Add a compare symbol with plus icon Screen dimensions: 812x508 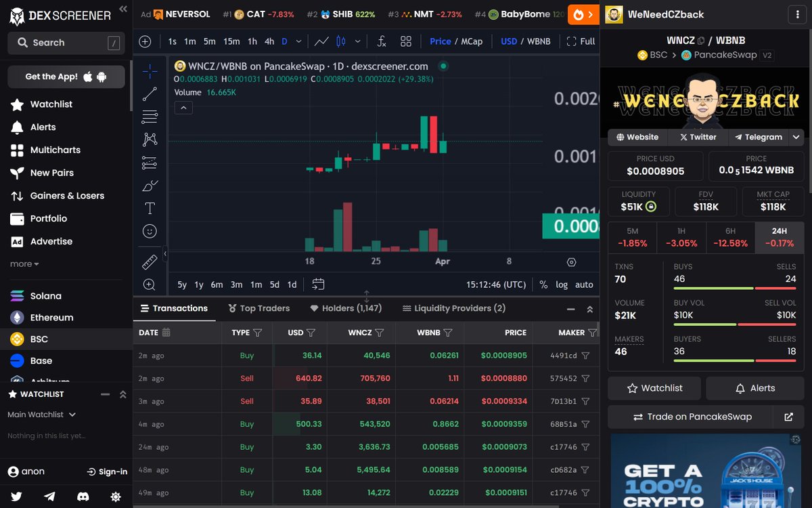click(x=145, y=41)
